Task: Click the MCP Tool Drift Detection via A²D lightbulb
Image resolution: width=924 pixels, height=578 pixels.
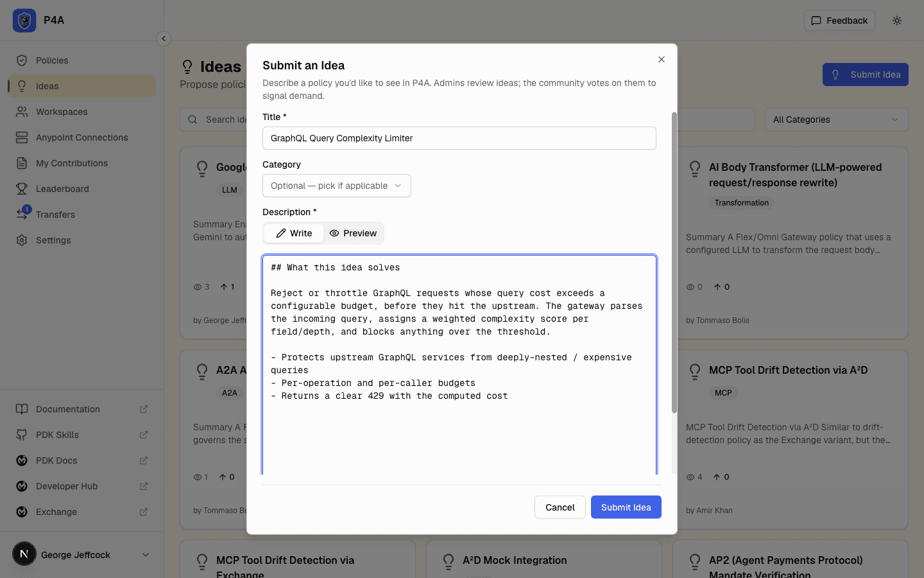Action: point(695,372)
